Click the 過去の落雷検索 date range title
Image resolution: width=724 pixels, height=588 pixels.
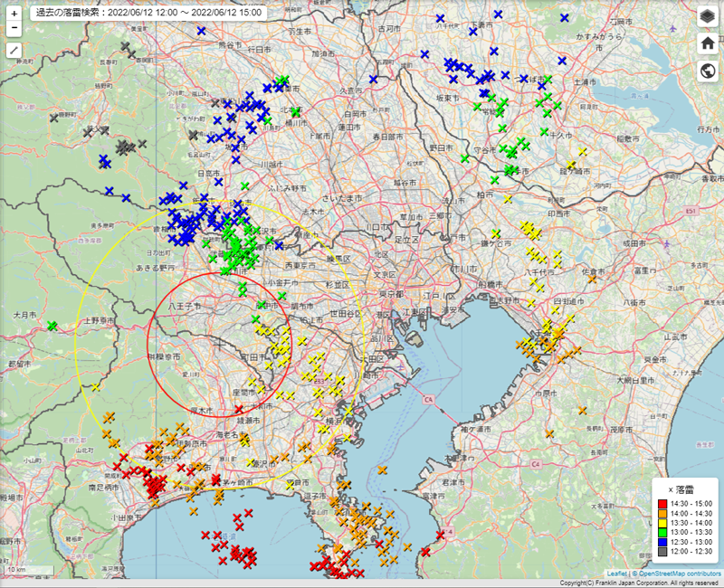(148, 13)
